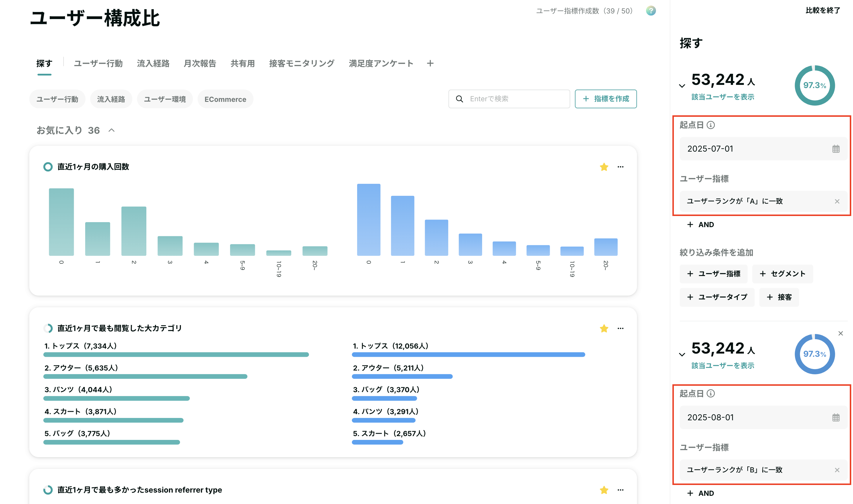Close the second comparison segment
The height and width of the screenshot is (504, 853).
(x=840, y=333)
